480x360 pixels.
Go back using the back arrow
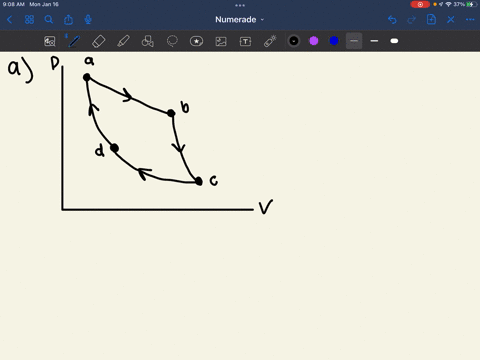tap(9, 20)
